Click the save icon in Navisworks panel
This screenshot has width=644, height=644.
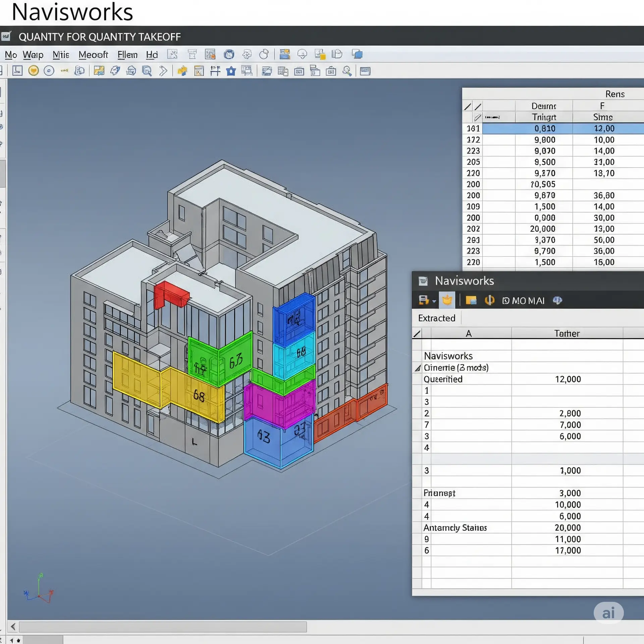[x=424, y=300]
